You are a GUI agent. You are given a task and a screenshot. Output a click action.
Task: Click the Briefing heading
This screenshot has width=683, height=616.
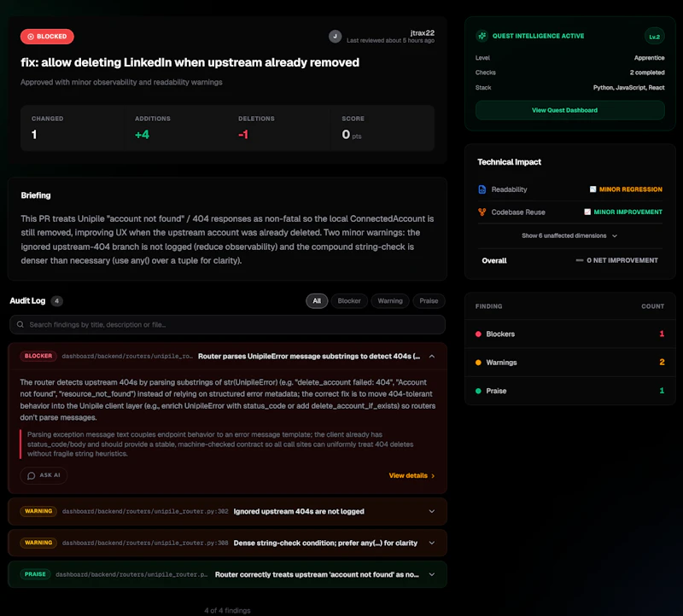click(x=36, y=195)
